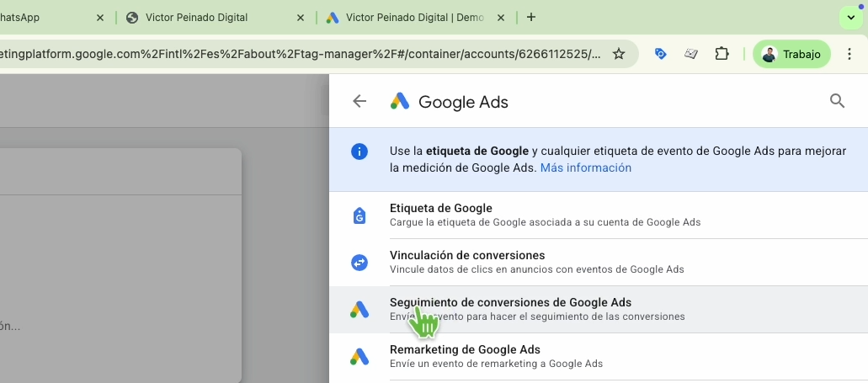Click the address bar URL
This screenshot has width=868, height=383.
pos(299,54)
